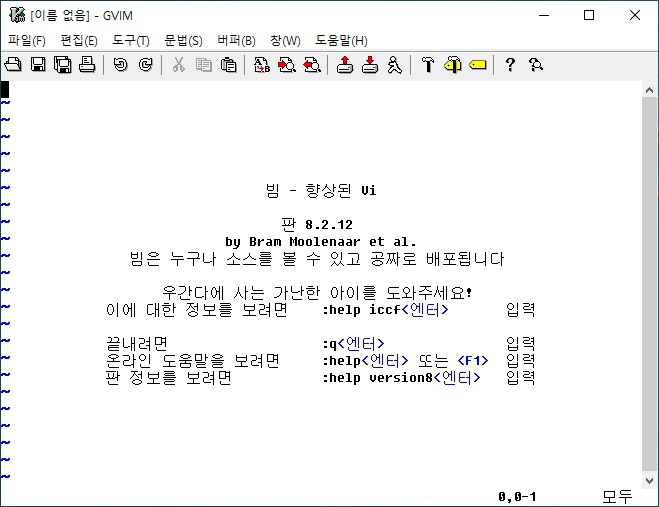The image size is (659, 507).
Task: Click the ':help version8' text
Action: [377, 378]
